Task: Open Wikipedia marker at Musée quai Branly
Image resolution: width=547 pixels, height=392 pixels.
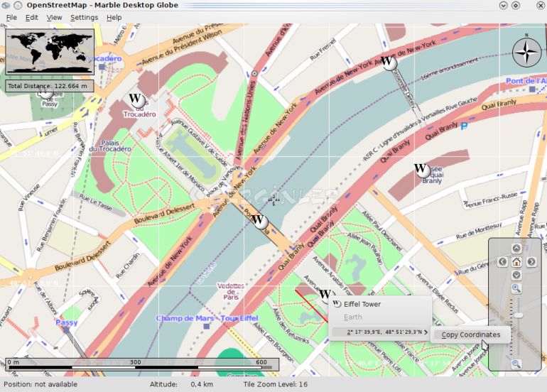Action: click(x=421, y=170)
